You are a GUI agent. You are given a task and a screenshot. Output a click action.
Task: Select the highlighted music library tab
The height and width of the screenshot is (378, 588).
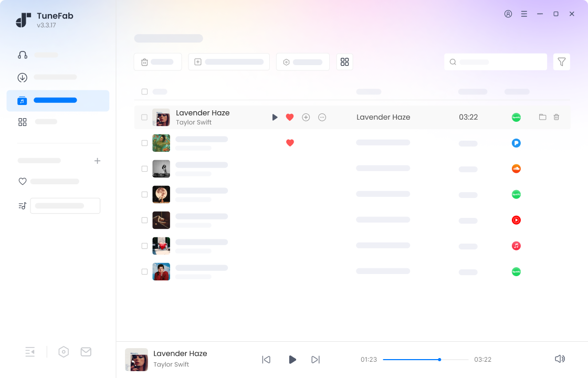[x=58, y=100]
